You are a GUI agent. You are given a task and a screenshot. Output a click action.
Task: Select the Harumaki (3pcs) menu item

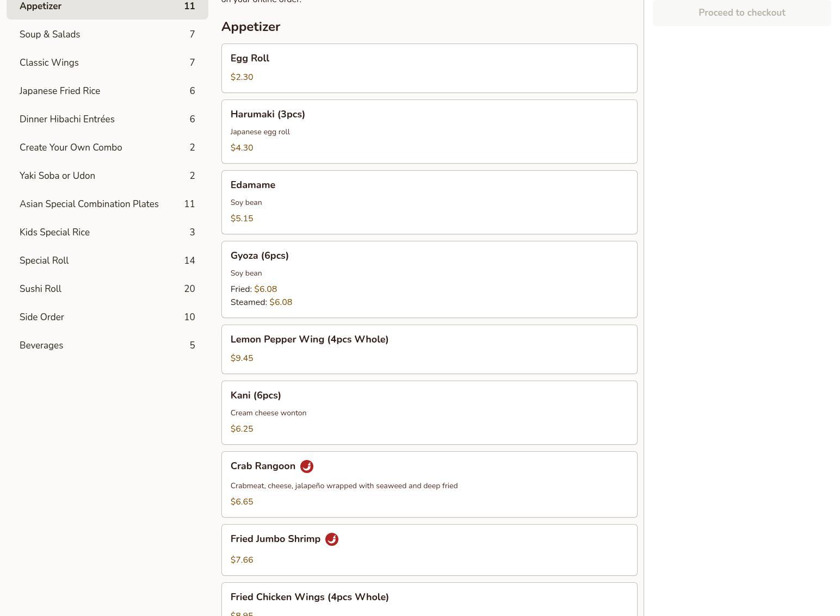pos(429,131)
